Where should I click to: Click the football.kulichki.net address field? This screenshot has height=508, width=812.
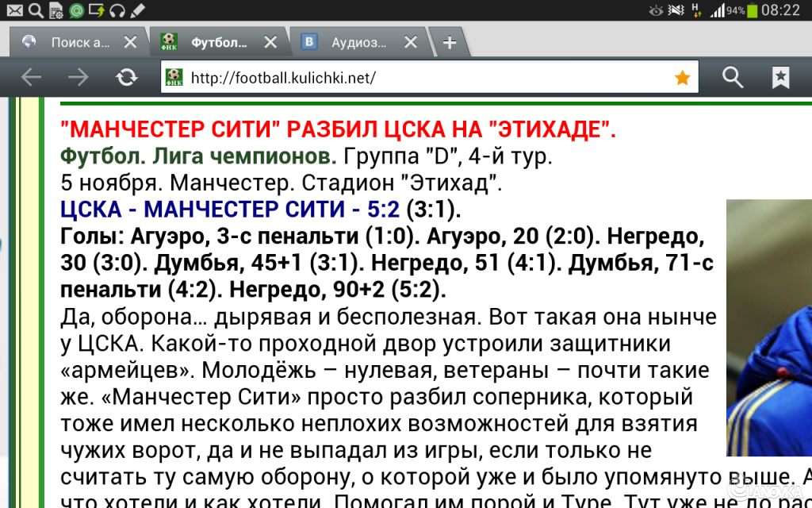click(x=420, y=77)
